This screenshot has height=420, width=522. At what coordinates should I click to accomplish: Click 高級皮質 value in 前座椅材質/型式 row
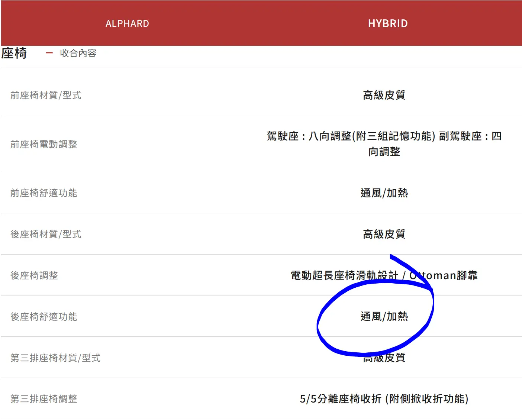pyautogui.click(x=384, y=95)
